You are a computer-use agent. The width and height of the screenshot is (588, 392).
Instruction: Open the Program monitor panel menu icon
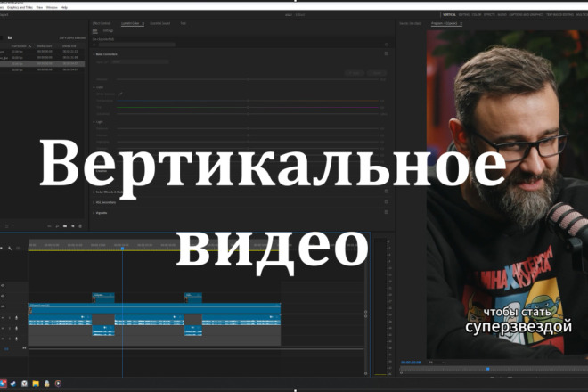tap(461, 24)
